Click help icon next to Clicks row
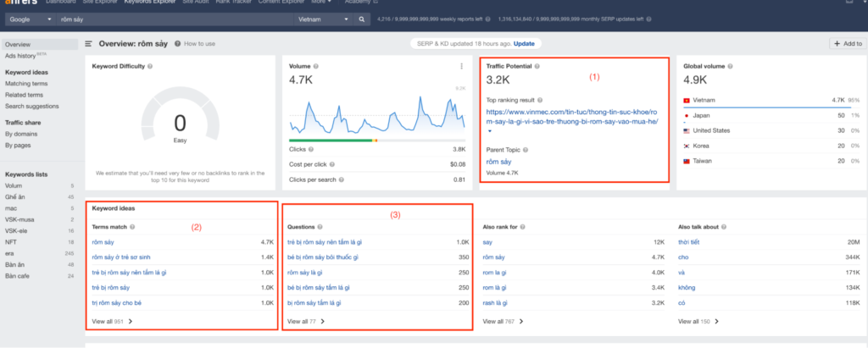 coord(310,149)
